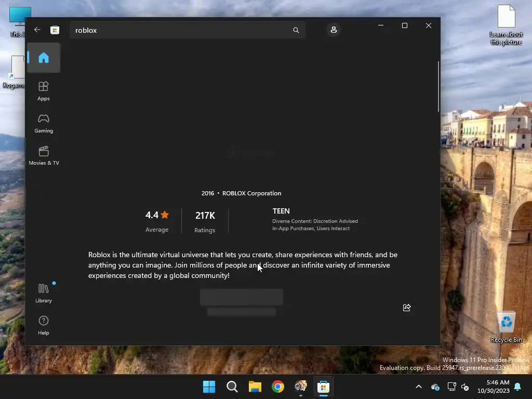Screen dimensions: 532x399
Task: Click the 2016 release year text
Action: click(x=208, y=193)
